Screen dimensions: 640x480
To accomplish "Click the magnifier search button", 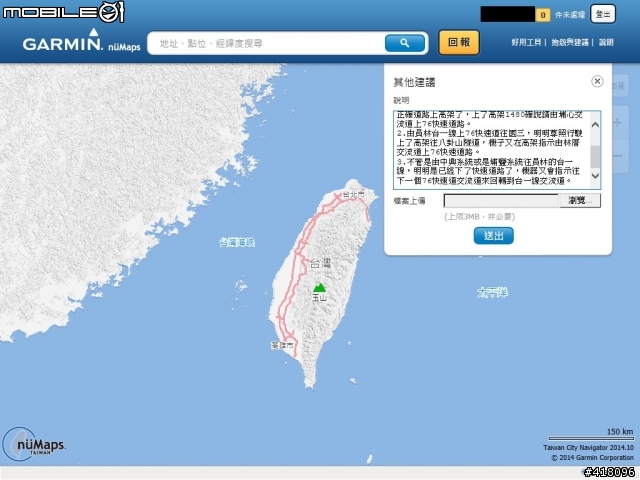I will pos(404,43).
